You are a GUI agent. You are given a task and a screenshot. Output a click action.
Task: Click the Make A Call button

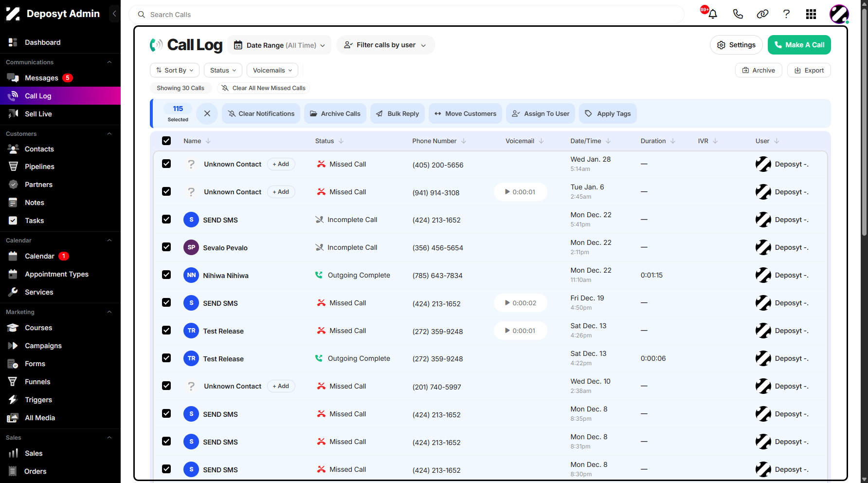(799, 45)
